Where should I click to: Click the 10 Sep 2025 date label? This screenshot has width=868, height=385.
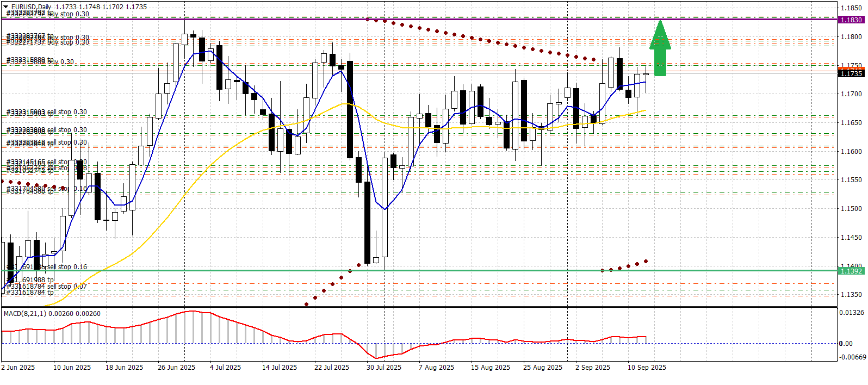pyautogui.click(x=647, y=368)
